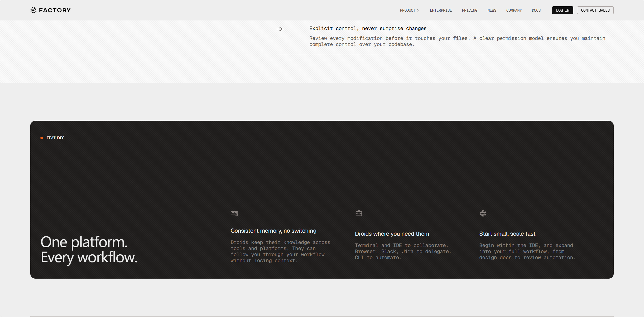Screen dimensions: 644x317
Task: Click the FACTORY wordmark in header
Action: 55,10
